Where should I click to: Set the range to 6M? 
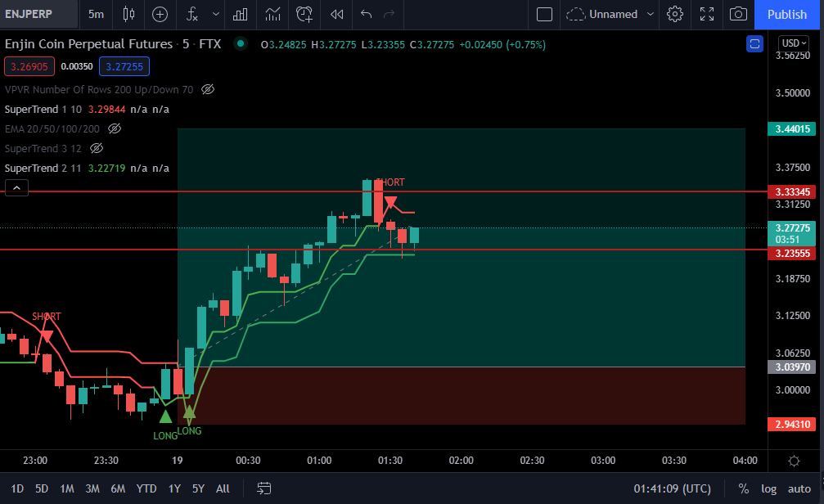118,488
